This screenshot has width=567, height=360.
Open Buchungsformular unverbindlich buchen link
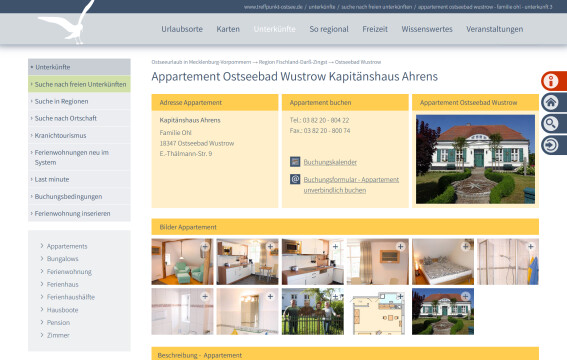(351, 185)
